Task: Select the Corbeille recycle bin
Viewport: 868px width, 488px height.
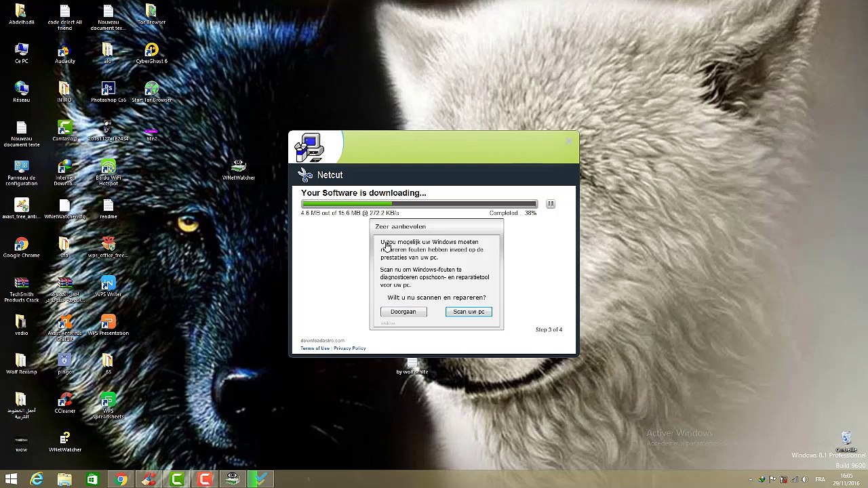Action: [x=846, y=442]
